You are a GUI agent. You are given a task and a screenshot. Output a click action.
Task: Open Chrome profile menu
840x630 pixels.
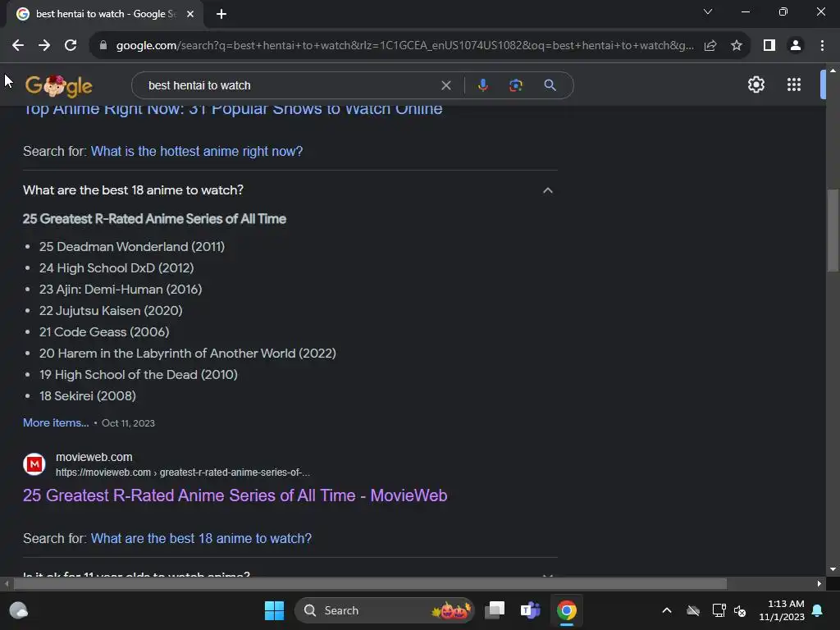pyautogui.click(x=796, y=46)
